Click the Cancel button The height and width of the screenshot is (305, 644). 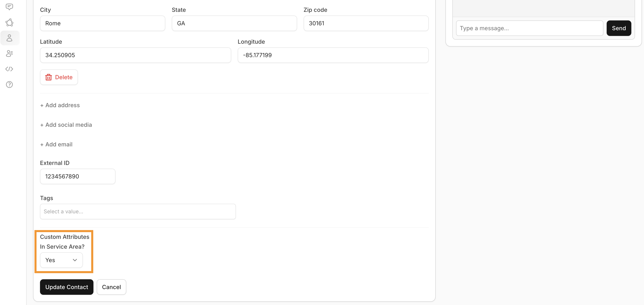pos(111,287)
